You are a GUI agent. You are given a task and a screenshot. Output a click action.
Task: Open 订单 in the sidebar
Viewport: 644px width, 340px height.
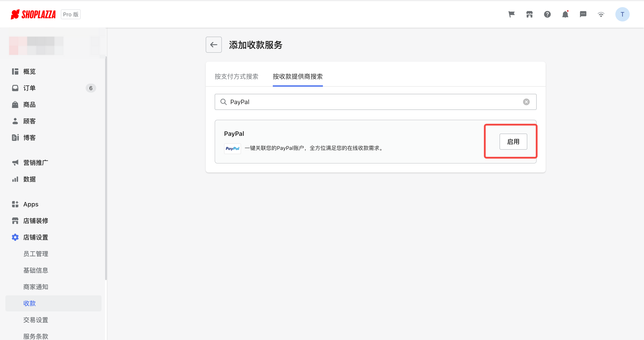tap(53, 88)
